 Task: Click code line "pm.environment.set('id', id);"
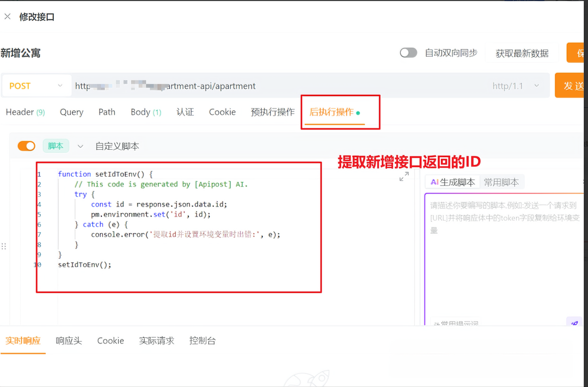point(151,214)
